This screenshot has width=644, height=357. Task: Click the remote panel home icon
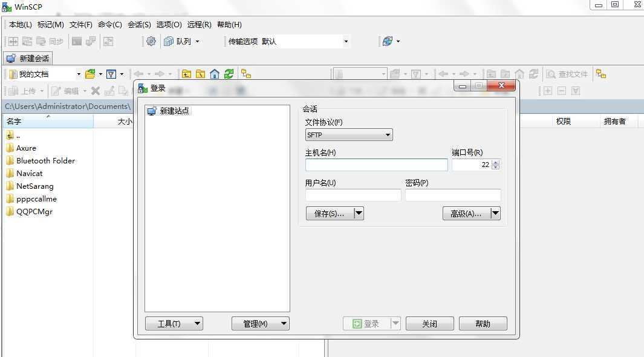519,74
